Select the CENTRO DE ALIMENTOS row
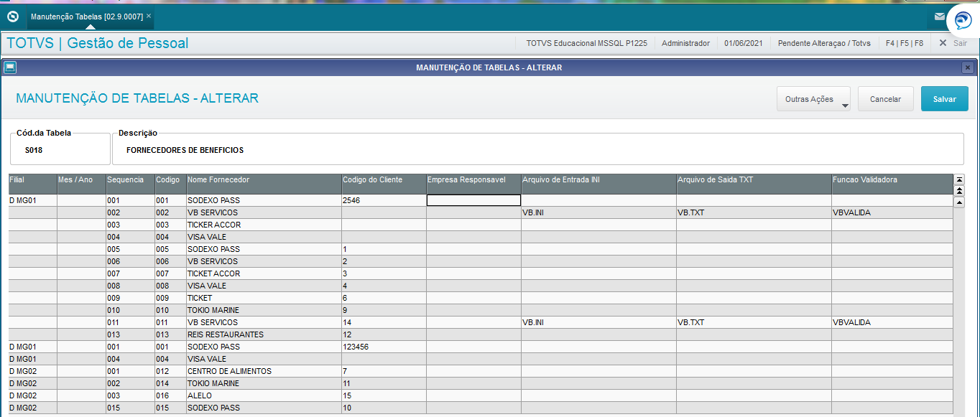 [481, 371]
